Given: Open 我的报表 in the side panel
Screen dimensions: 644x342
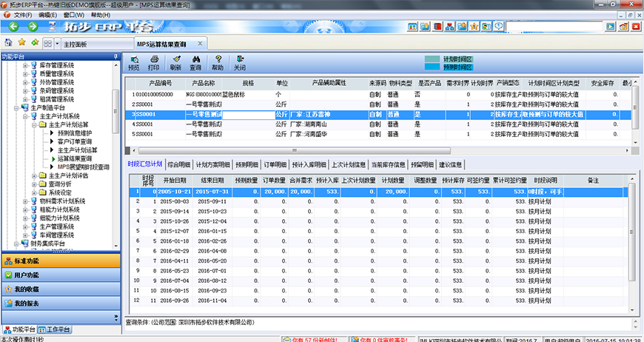Looking at the screenshot, I should click(27, 304).
